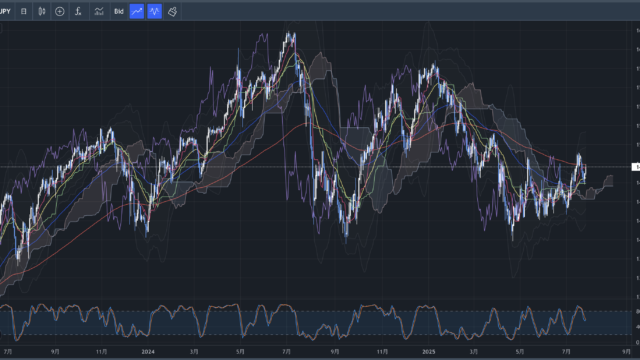
Task: Change chart type with candlestick icon
Action: (42, 11)
